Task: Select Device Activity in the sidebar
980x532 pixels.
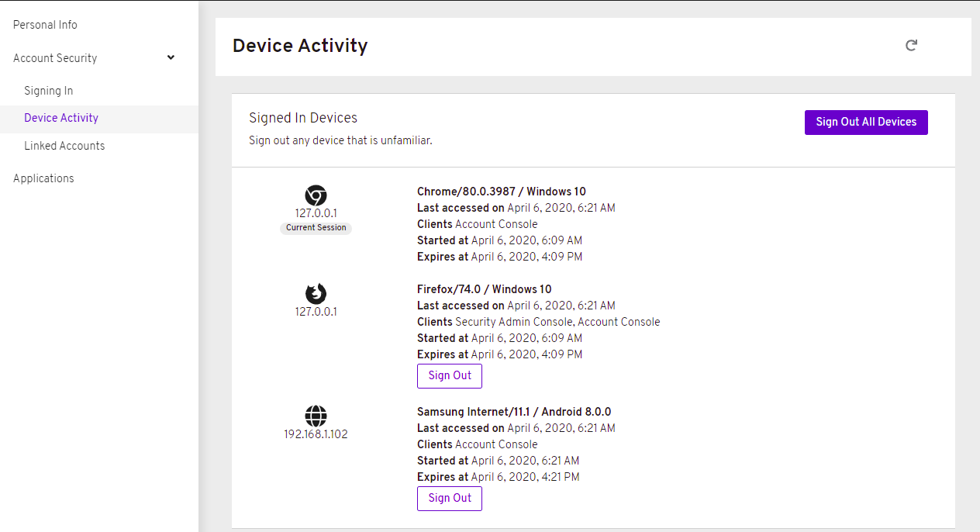Action: (x=61, y=118)
